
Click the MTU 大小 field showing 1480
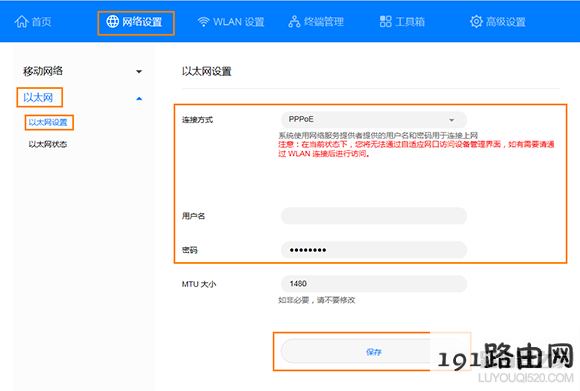(x=374, y=284)
